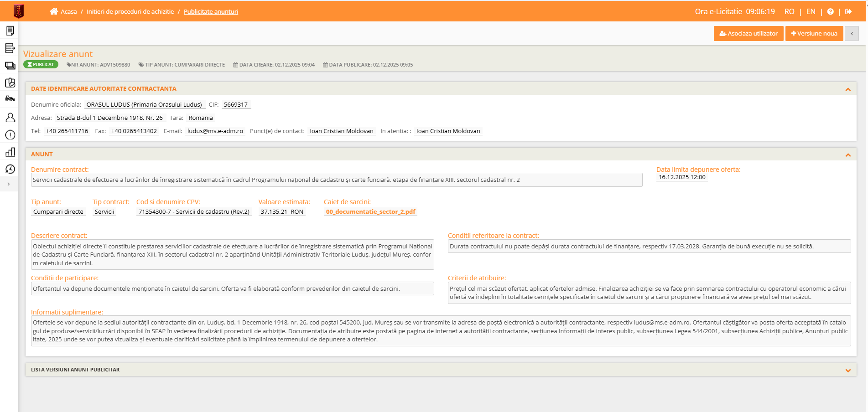Click the user profile sidebar icon
This screenshot has width=868, height=412.
click(10, 118)
